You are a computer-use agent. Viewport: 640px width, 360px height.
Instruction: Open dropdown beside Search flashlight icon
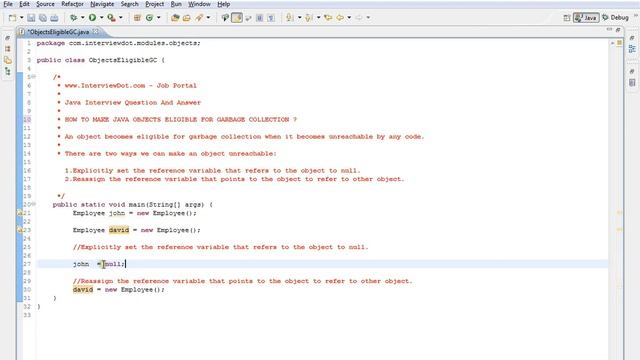tap(208, 18)
